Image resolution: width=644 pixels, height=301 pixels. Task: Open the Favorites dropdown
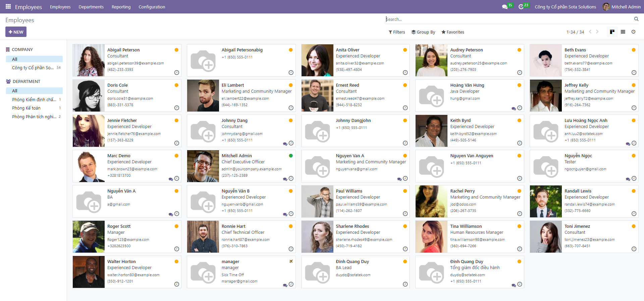(453, 32)
